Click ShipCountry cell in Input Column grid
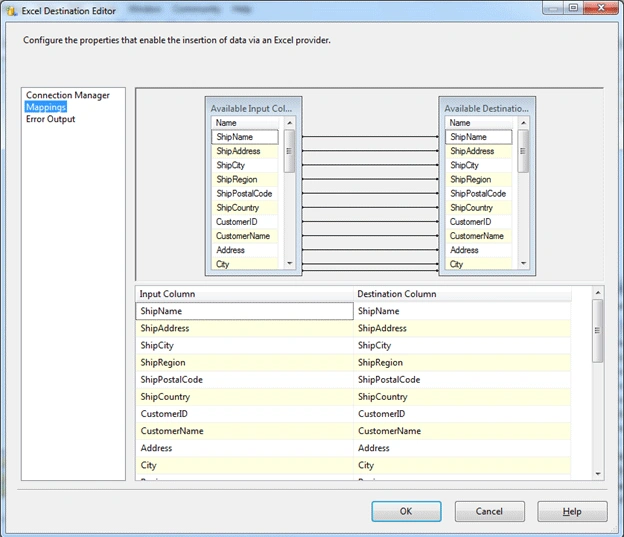The height and width of the screenshot is (537, 624). point(244,397)
